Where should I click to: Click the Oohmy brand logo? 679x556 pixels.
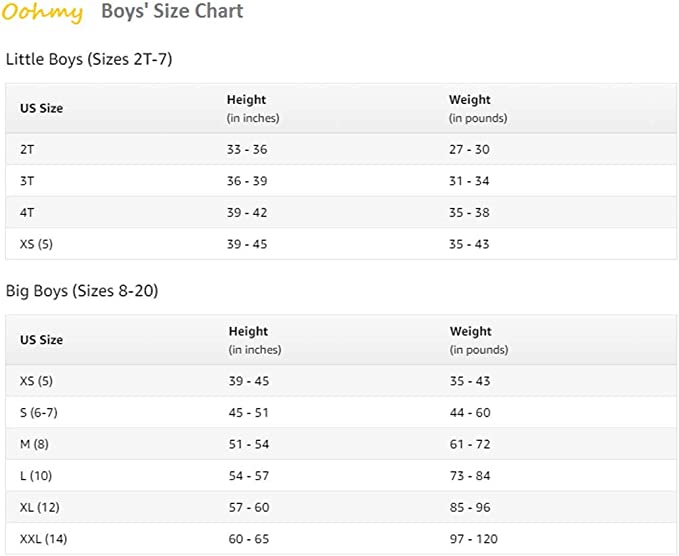click(x=42, y=13)
